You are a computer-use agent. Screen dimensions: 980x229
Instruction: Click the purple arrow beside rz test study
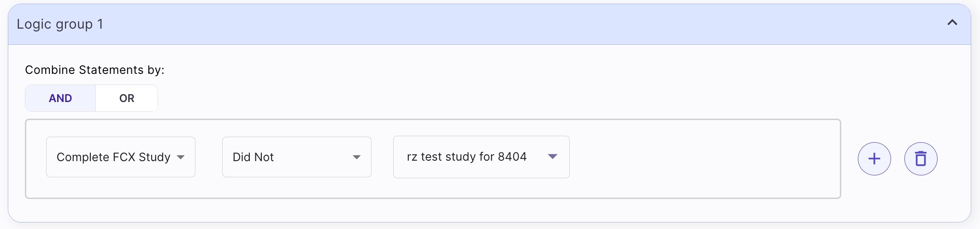(x=553, y=157)
